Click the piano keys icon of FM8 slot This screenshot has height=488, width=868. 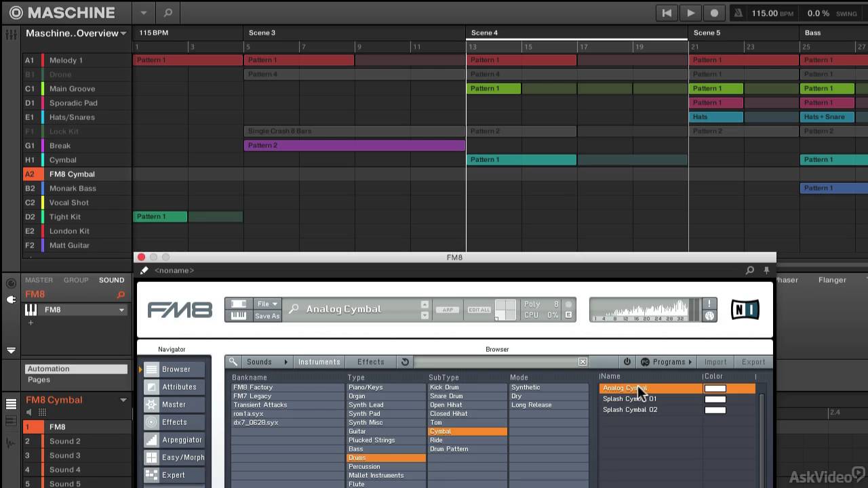tap(31, 310)
